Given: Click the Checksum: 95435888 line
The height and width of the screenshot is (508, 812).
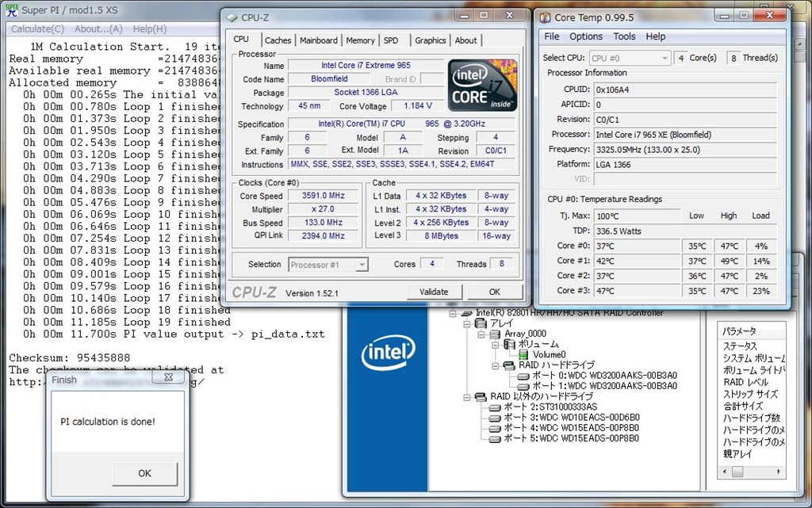Looking at the screenshot, I should tap(70, 358).
